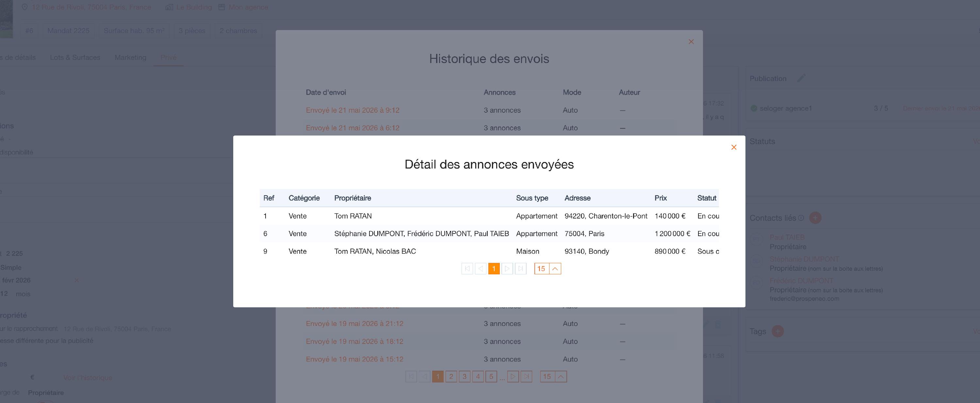Sort by the Propriétaire column header
Viewport: 980px width, 403px height.
(353, 198)
